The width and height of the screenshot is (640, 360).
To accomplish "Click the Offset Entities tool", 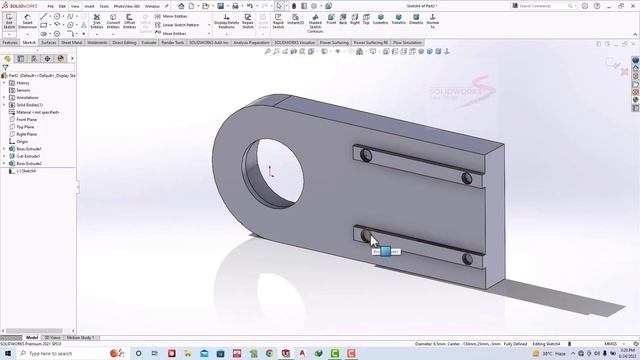I will click(129, 21).
